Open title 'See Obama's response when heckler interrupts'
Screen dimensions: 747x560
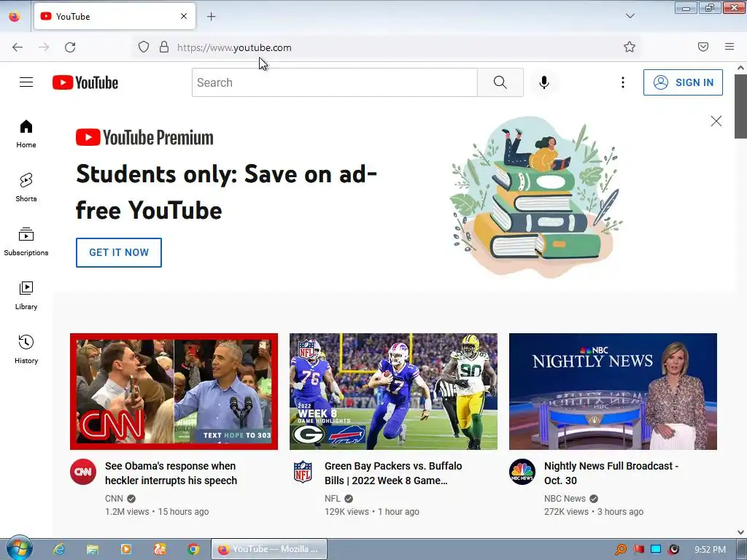pyautogui.click(x=171, y=473)
